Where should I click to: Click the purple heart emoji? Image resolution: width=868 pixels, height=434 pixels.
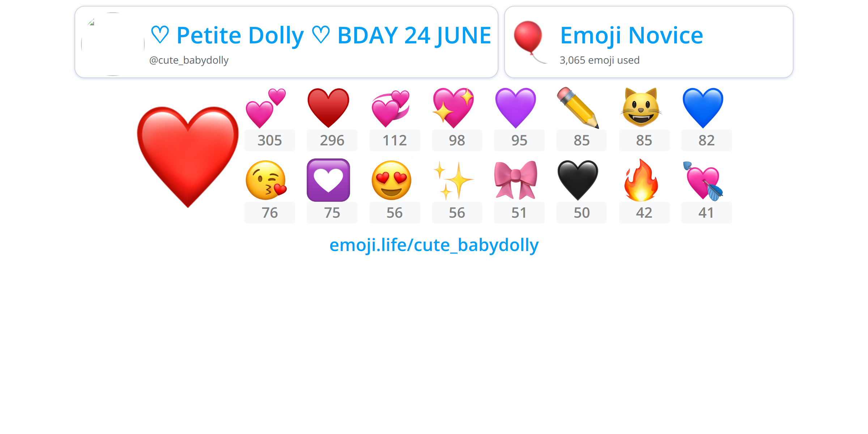point(515,108)
